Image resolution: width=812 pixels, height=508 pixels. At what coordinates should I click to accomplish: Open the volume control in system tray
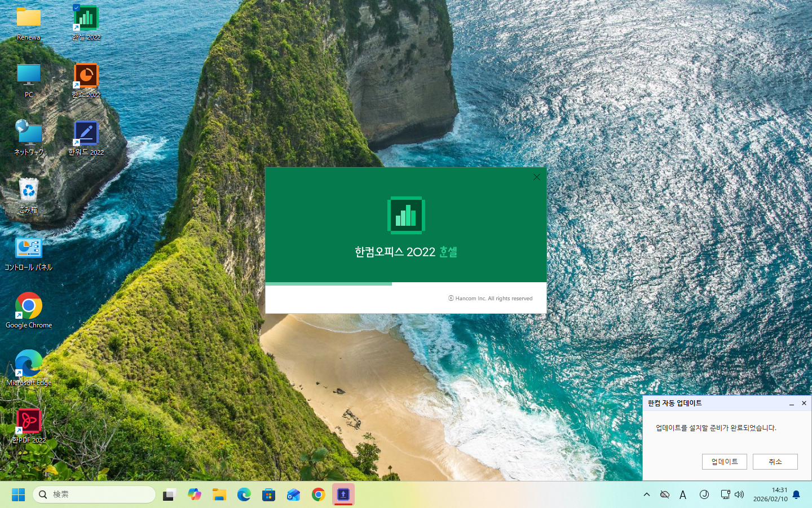pos(739,494)
